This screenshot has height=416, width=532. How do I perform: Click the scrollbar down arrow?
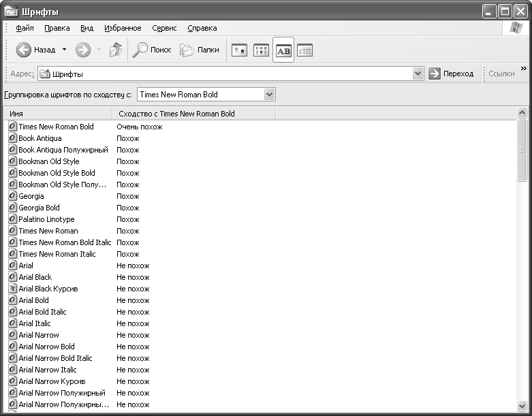(x=522, y=405)
